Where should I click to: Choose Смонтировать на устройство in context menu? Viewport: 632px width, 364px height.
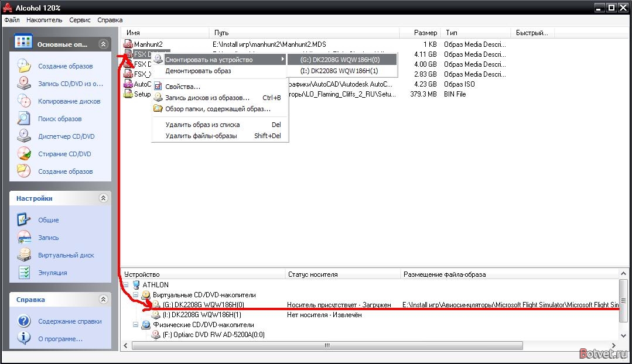coord(219,60)
